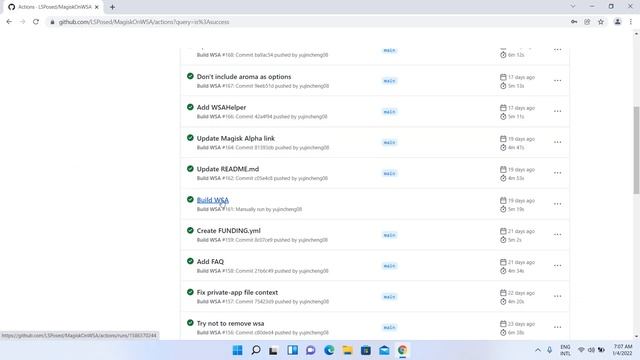This screenshot has height=360, width=640.
Task: Open the 'Create FUNDING.yml' workflow run
Action: (229, 231)
